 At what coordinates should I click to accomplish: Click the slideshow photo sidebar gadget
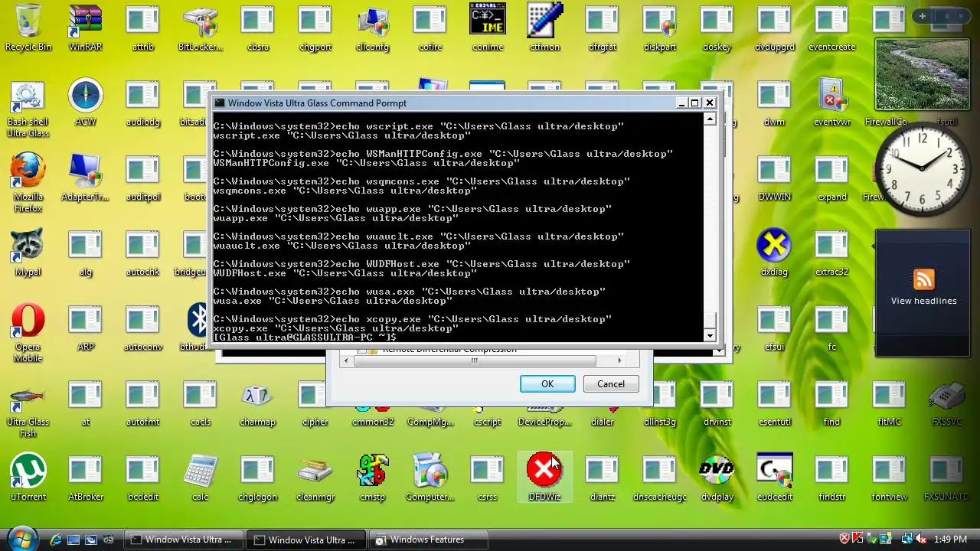[922, 76]
